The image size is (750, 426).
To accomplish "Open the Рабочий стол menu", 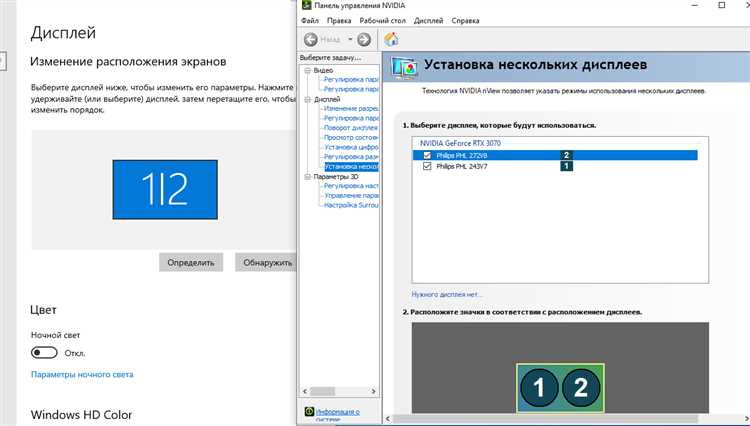I will 383,21.
